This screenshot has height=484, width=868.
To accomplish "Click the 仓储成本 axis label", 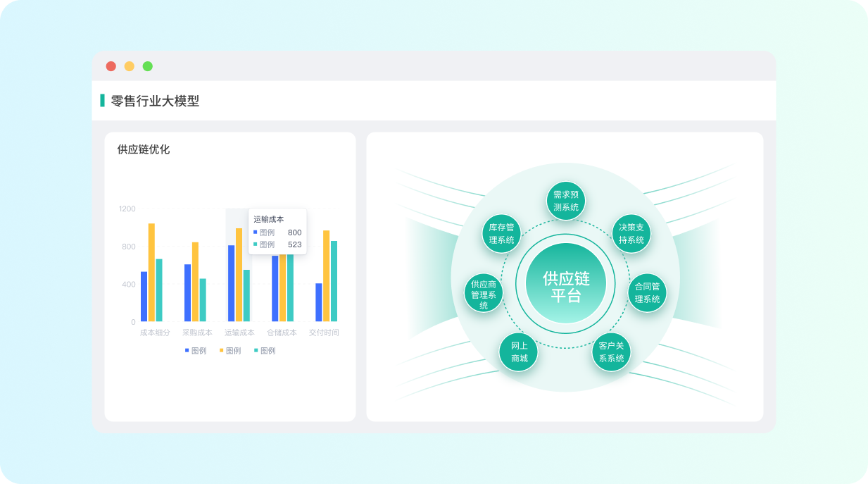I will click(x=282, y=333).
